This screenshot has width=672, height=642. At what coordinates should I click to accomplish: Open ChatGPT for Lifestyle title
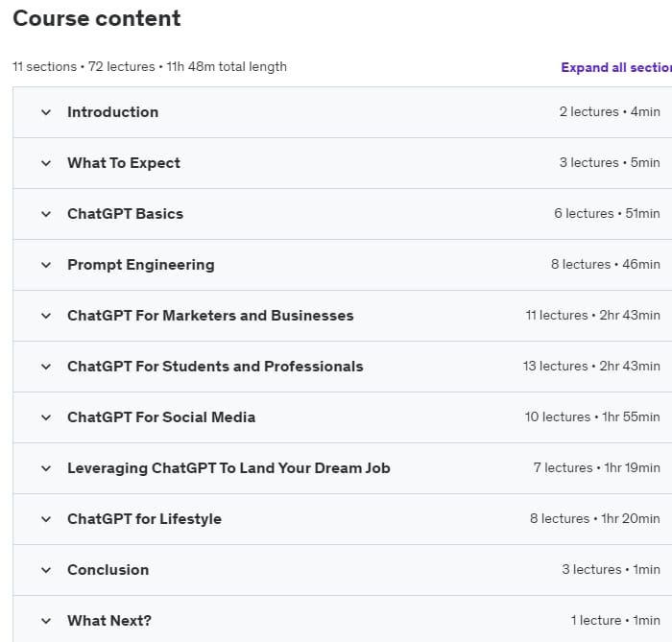(x=144, y=519)
